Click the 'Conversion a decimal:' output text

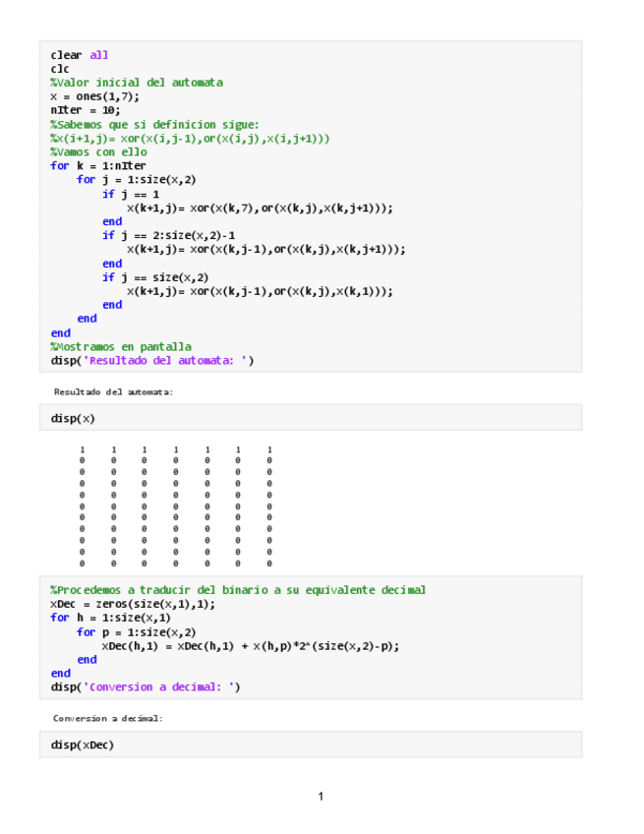(107, 718)
